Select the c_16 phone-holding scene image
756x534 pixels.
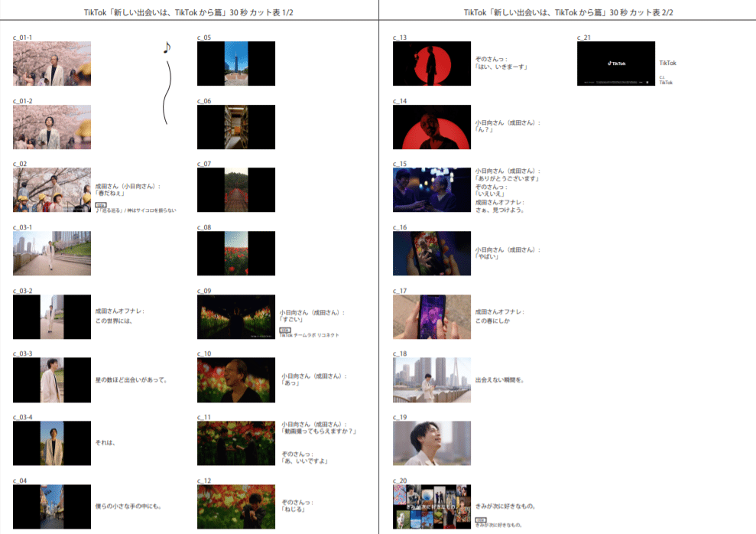coord(432,252)
